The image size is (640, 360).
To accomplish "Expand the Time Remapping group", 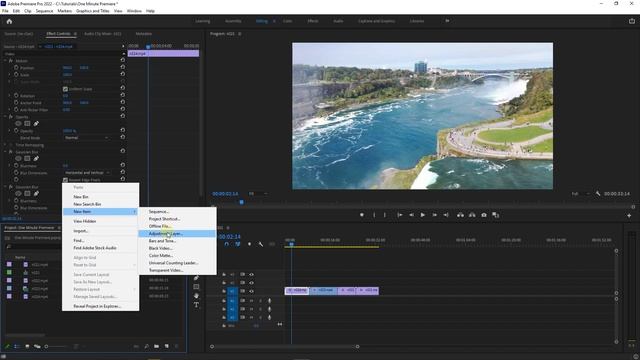I will [6, 144].
